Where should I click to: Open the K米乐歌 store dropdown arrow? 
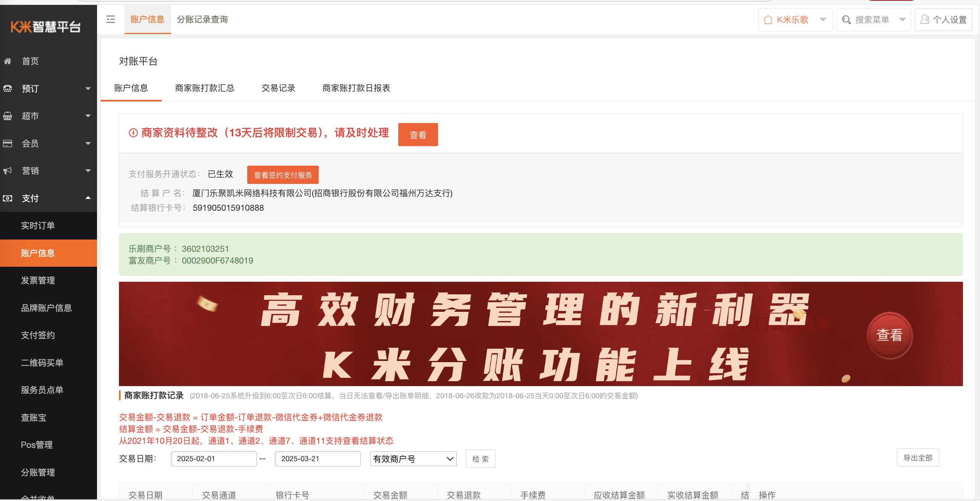tap(823, 20)
